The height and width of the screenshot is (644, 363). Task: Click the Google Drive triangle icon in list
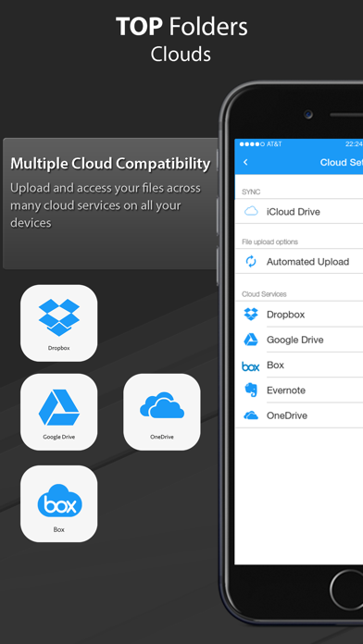(251, 340)
